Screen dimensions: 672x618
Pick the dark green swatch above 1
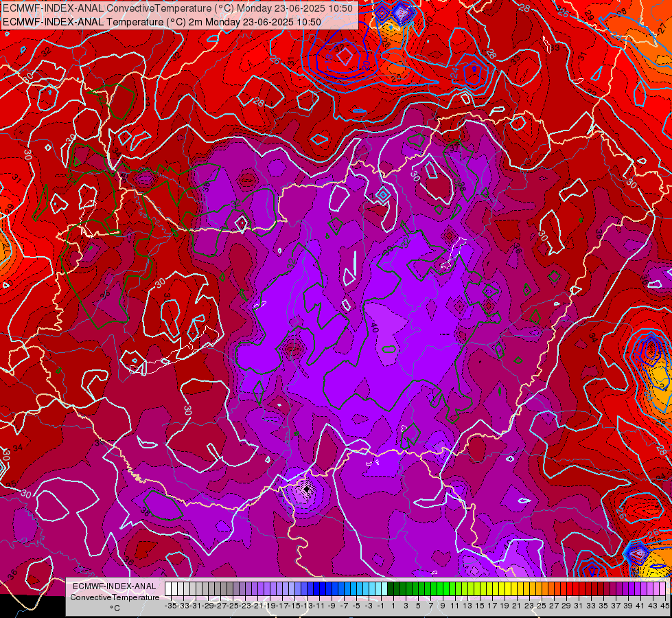point(391,589)
